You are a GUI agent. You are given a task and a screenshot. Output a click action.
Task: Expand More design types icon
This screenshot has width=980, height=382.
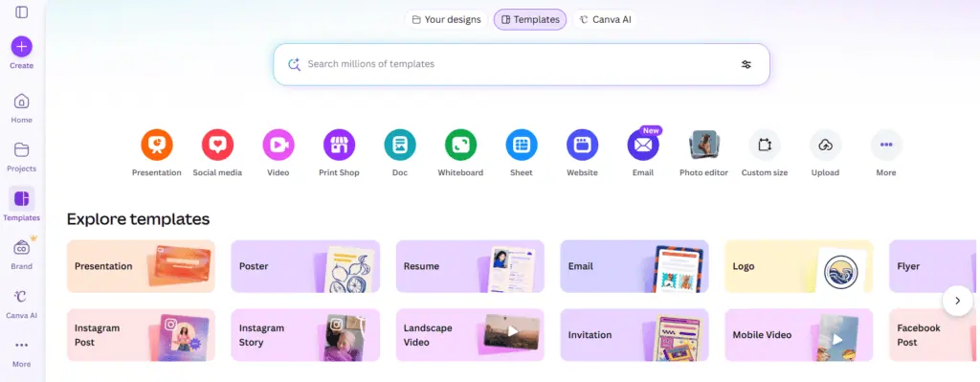(886, 146)
